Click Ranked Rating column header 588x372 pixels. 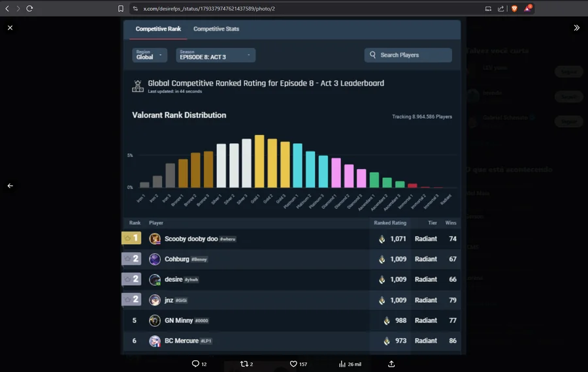pyautogui.click(x=390, y=223)
